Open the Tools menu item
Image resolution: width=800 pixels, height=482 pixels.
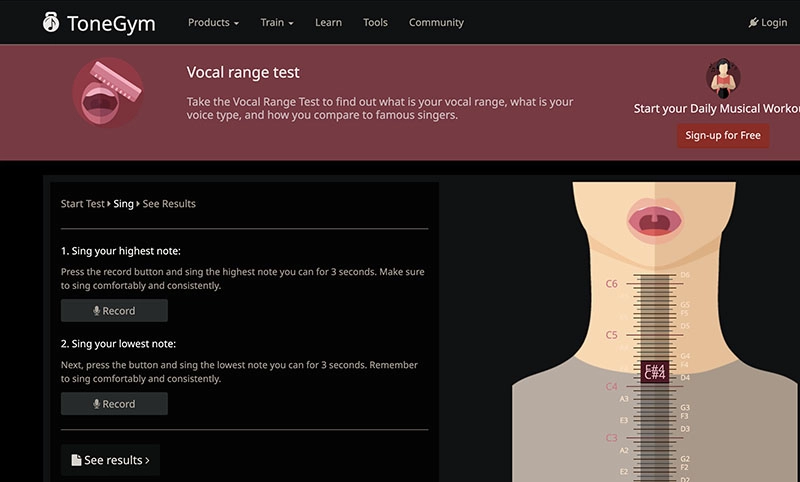(x=375, y=22)
